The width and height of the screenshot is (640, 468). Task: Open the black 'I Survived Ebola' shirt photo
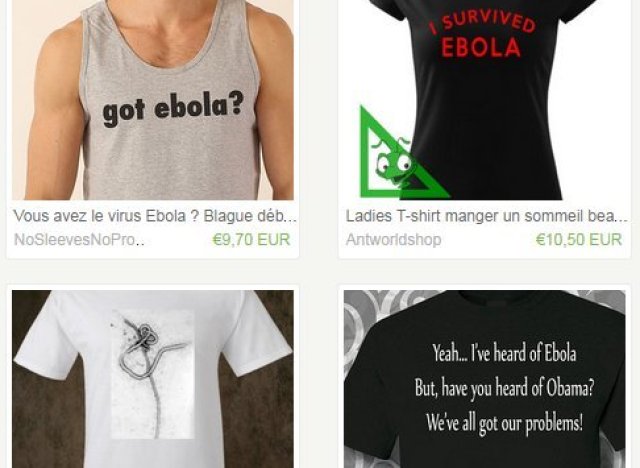(484, 100)
